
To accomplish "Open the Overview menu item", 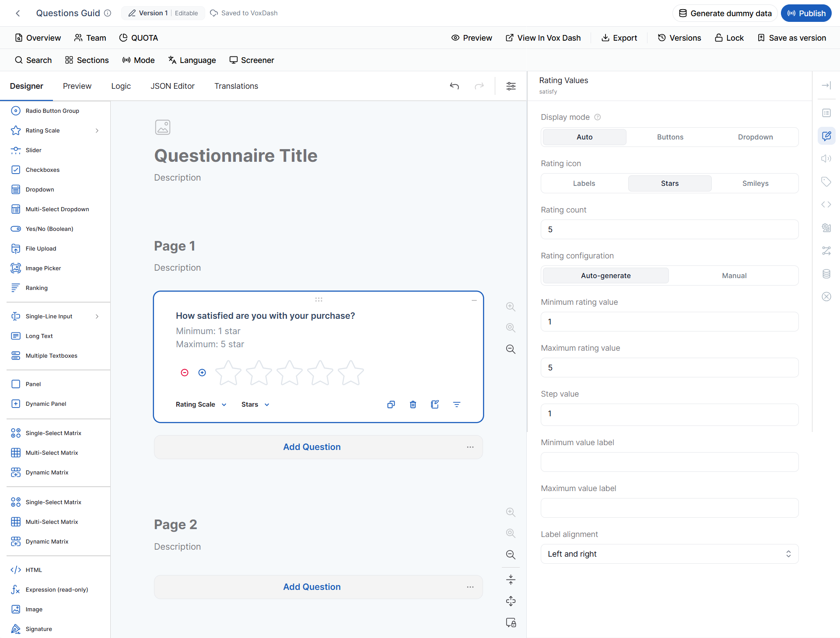I will point(38,38).
